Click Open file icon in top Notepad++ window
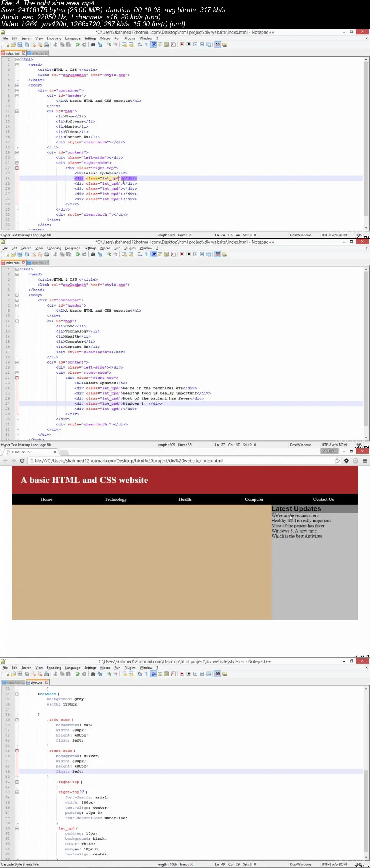The width and height of the screenshot is (370, 868). click(x=13, y=45)
